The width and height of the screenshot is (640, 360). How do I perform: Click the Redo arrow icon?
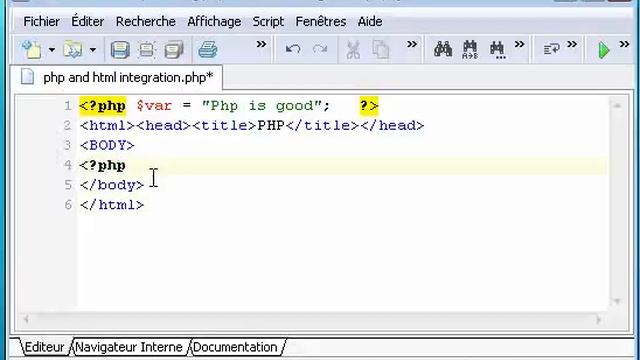tap(320, 50)
